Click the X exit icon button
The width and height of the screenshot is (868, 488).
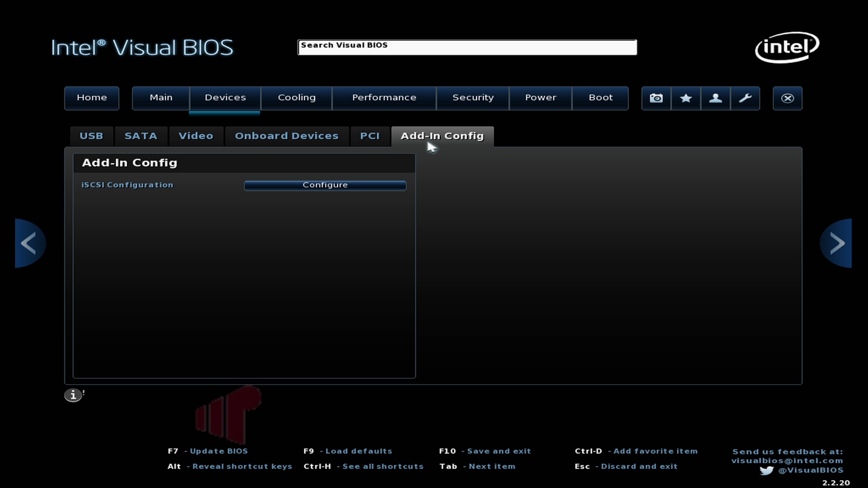pyautogui.click(x=788, y=98)
